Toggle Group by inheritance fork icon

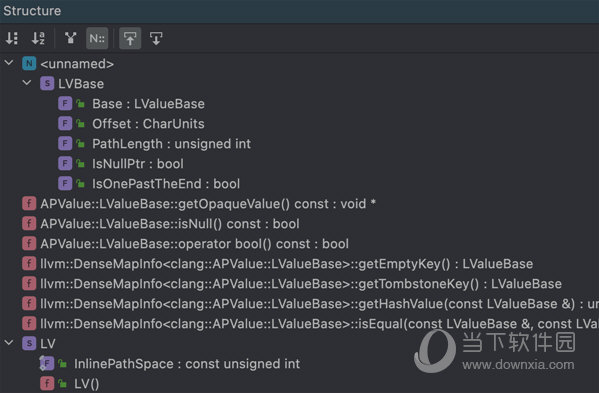70,38
